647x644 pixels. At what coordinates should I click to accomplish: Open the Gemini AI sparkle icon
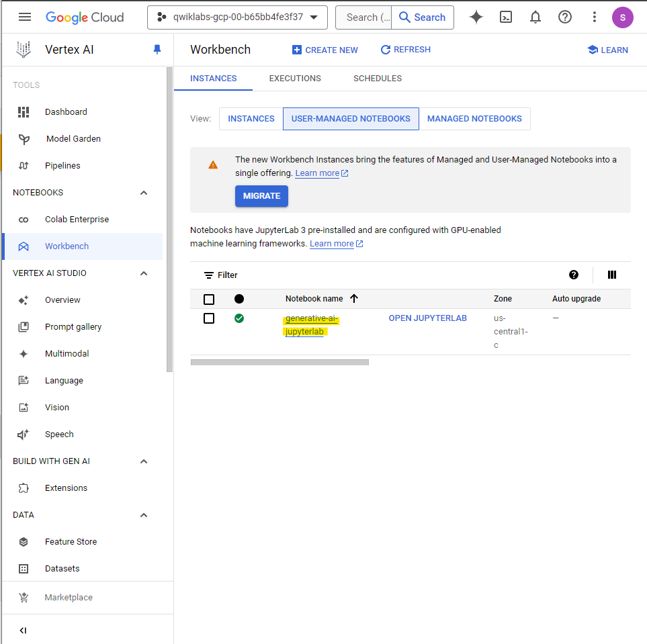476,17
